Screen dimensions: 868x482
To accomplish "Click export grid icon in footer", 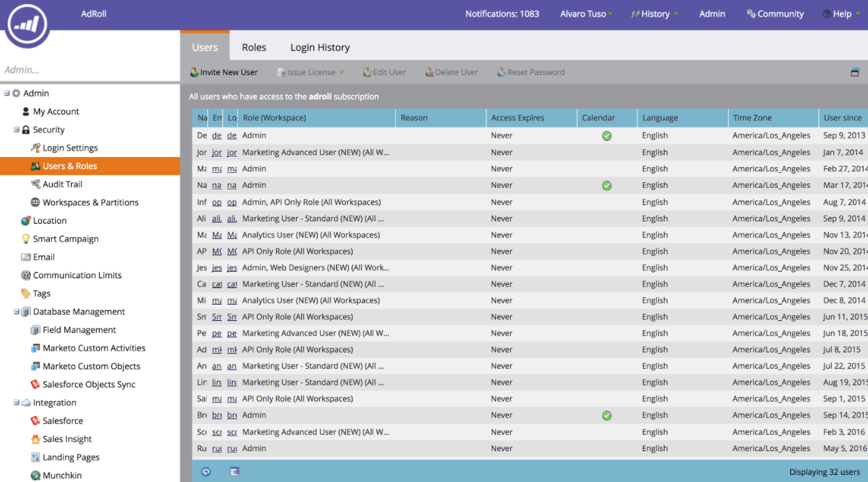I will pos(235,471).
